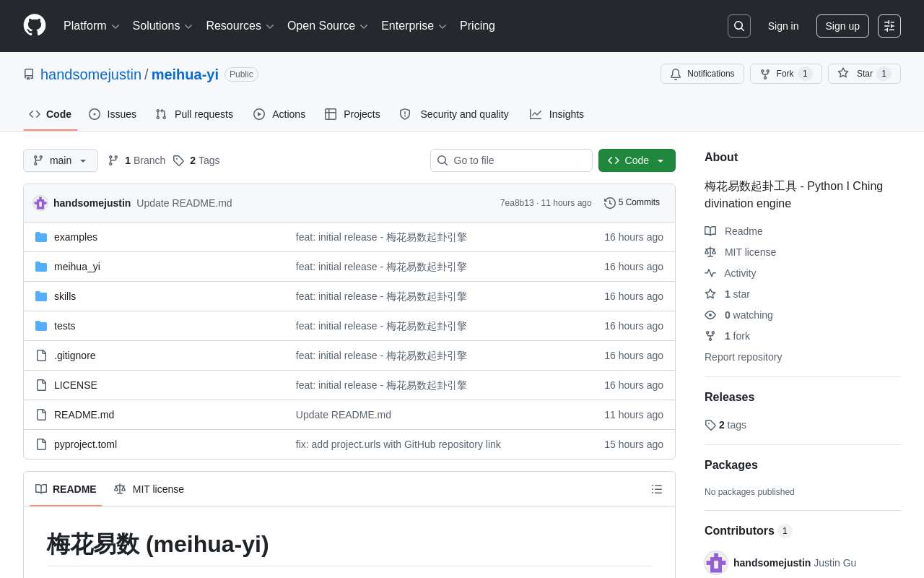The height and width of the screenshot is (578, 924).
Task: Open the pyproject.toml file name
Action: pos(85,444)
